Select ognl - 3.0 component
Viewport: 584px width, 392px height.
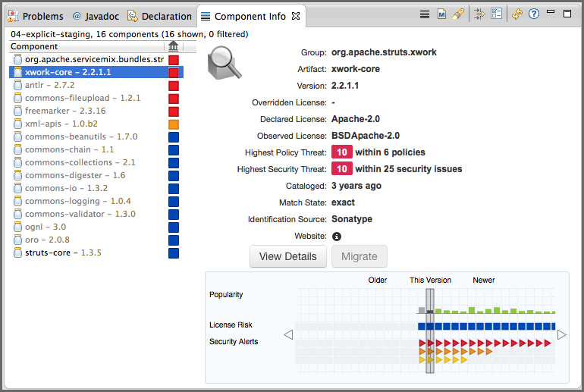point(96,227)
